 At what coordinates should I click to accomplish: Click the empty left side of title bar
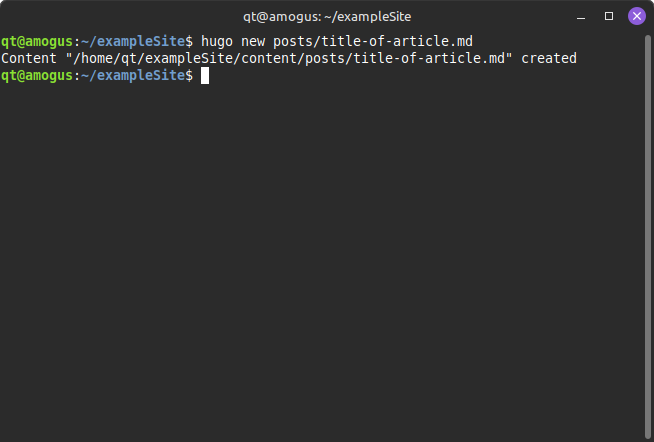(x=100, y=16)
